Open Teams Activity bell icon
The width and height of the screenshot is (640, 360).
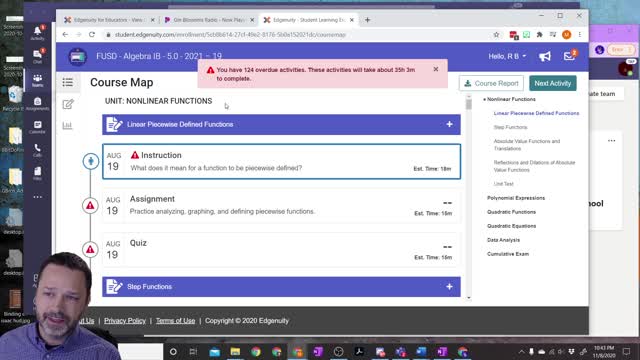(38, 32)
